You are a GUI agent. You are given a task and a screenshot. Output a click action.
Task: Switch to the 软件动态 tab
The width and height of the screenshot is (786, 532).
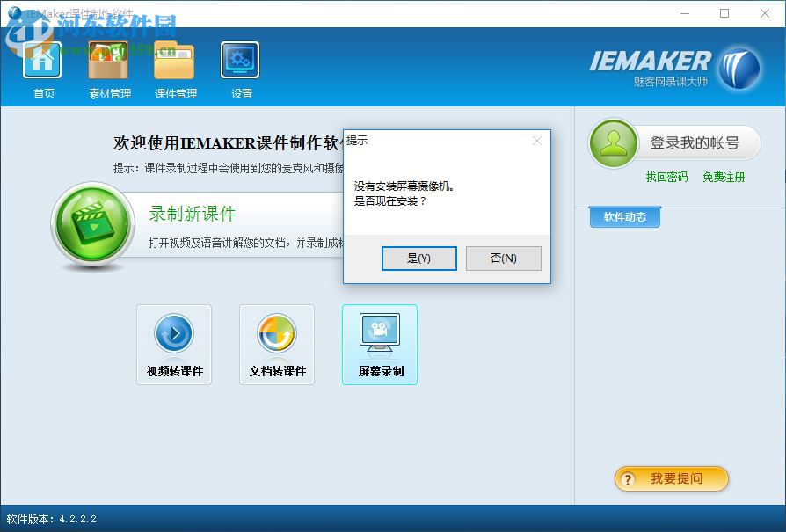coord(623,217)
